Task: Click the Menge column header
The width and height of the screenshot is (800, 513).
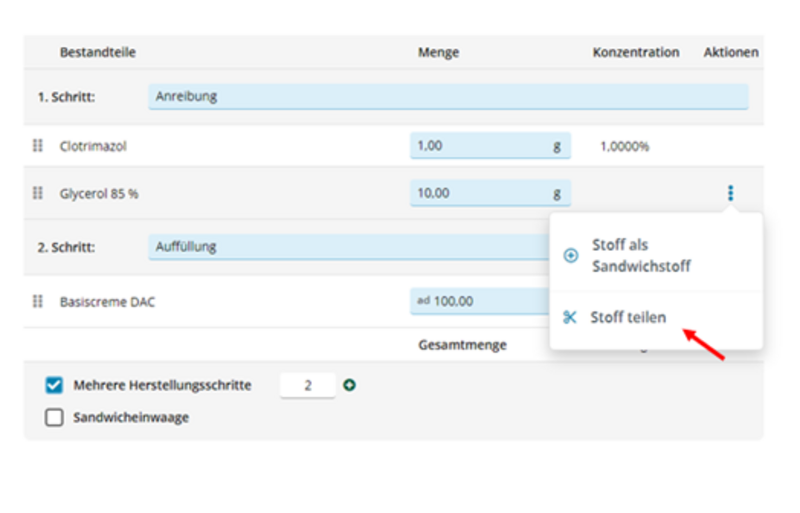Action: (438, 52)
